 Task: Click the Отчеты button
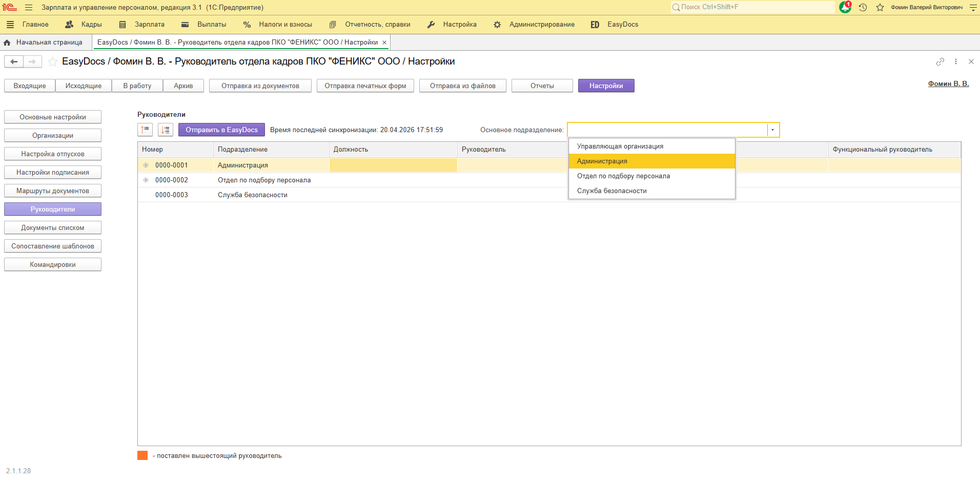coord(542,86)
